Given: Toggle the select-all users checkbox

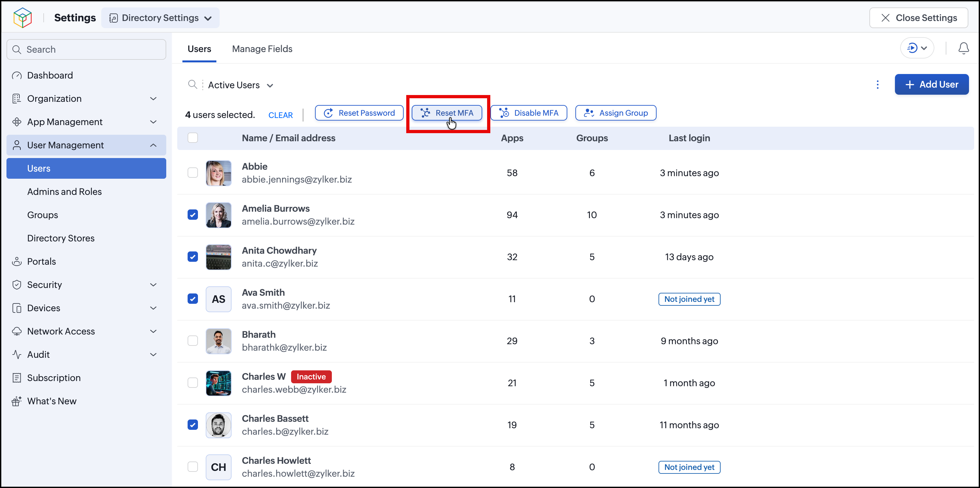Looking at the screenshot, I should pyautogui.click(x=192, y=138).
